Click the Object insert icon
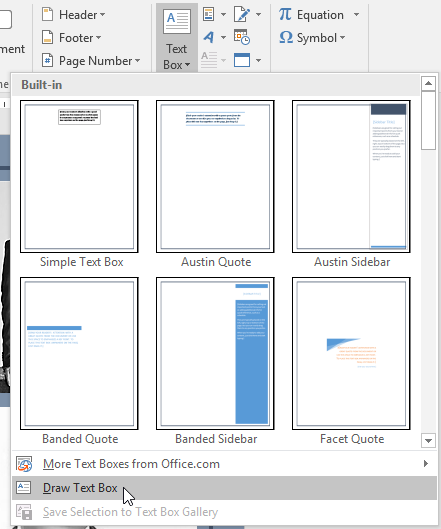Image resolution: width=441 pixels, height=529 pixels. coord(242,60)
